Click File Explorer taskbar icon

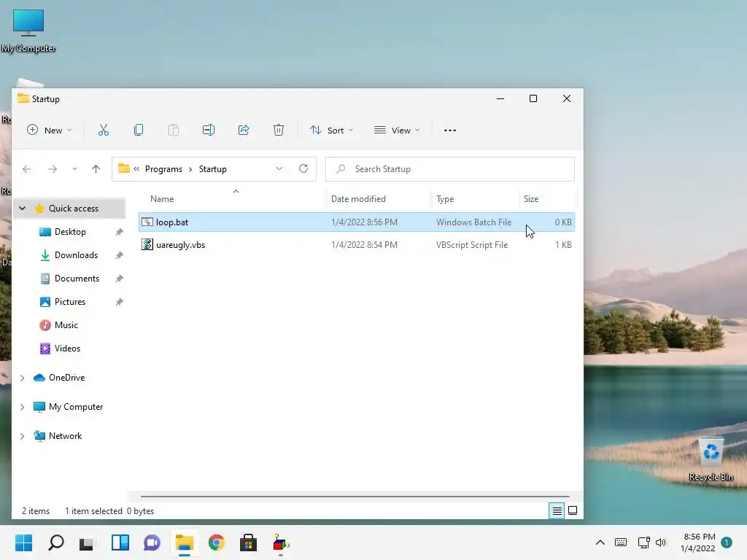click(185, 542)
